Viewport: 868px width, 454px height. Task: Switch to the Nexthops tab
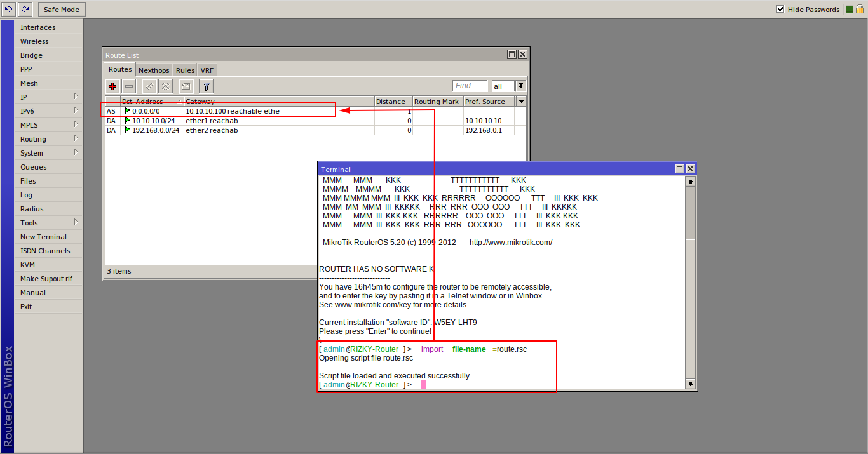pos(154,70)
